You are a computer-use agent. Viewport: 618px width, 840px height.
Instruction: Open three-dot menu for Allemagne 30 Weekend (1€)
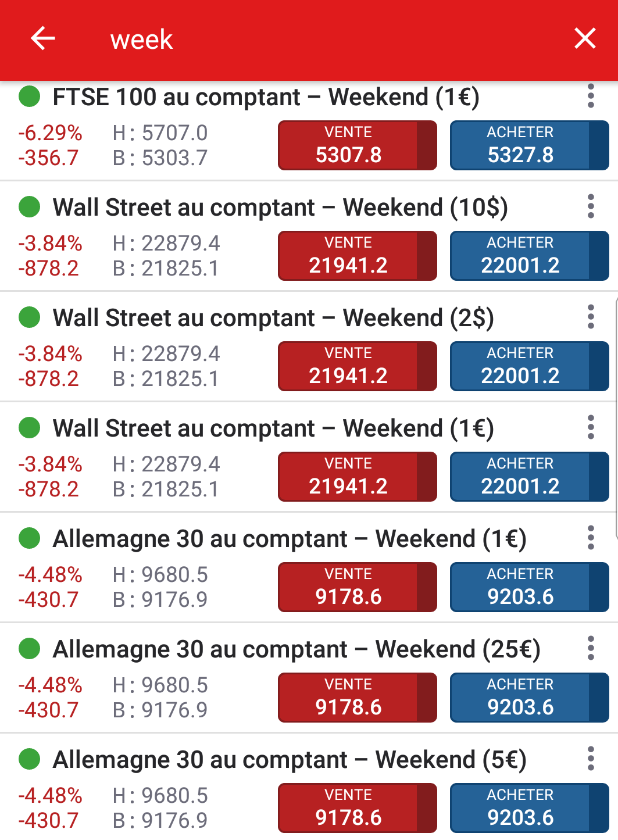pyautogui.click(x=591, y=538)
